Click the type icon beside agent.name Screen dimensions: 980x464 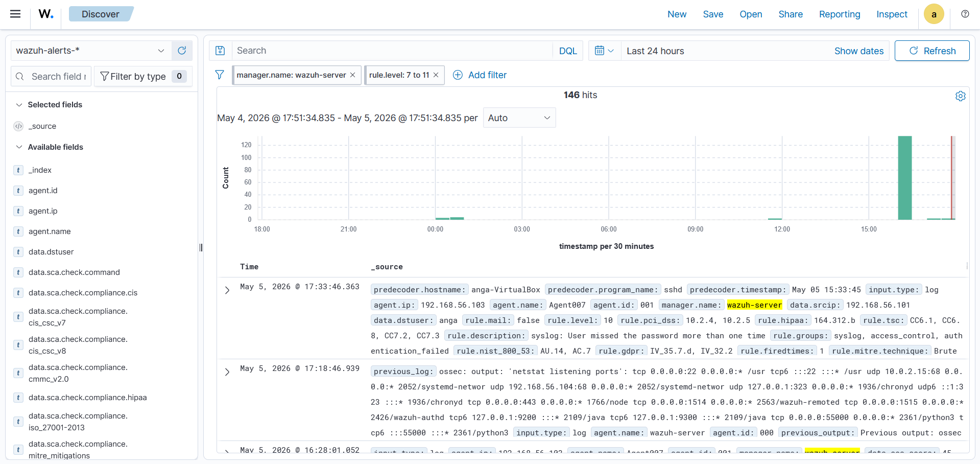click(x=18, y=231)
